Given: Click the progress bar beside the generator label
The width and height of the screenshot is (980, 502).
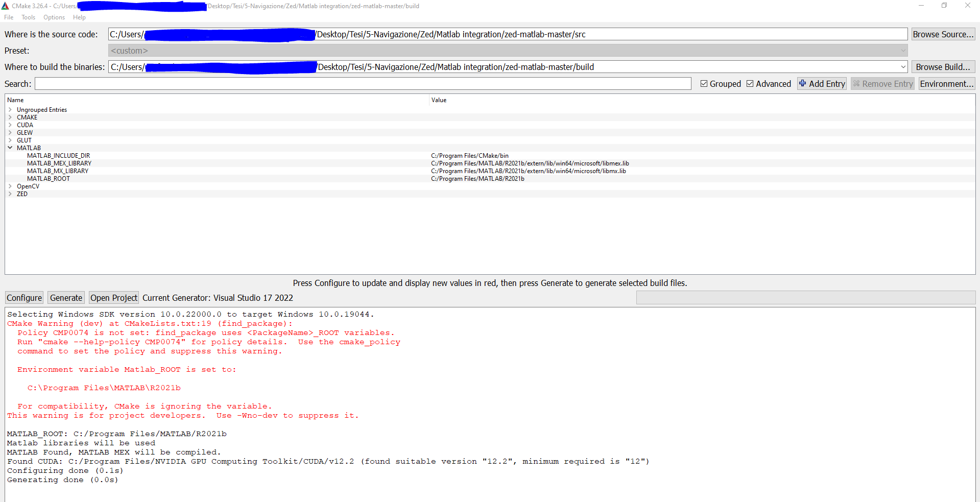Looking at the screenshot, I should 806,298.
